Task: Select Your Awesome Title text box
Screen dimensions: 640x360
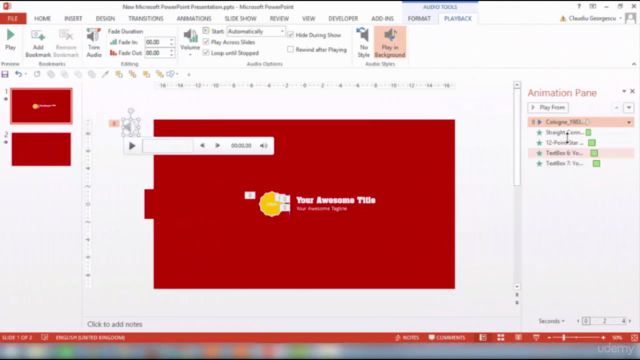Action: pos(336,200)
